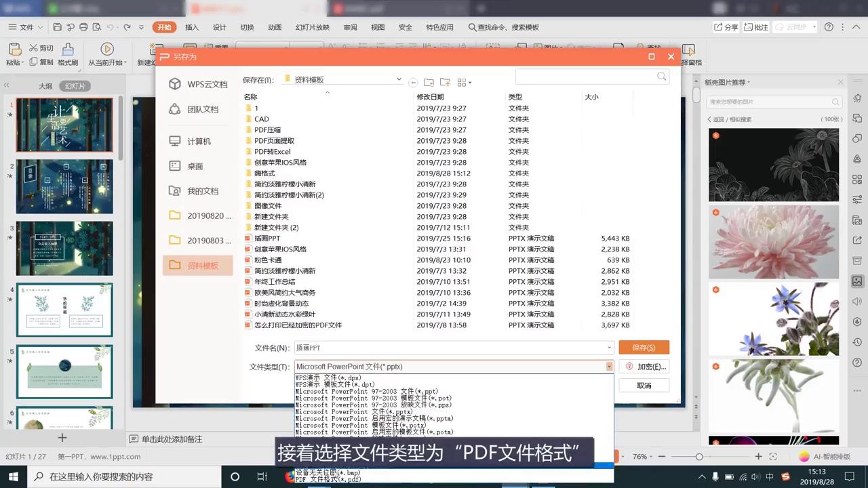The image size is (868, 488).
Task: Click the print icon in quick access toolbar
Action: click(83, 27)
